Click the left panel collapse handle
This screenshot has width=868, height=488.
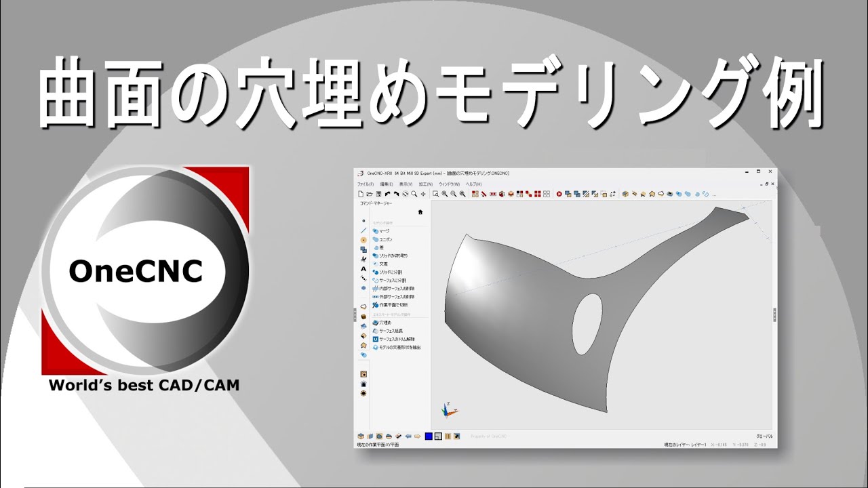tap(355, 315)
